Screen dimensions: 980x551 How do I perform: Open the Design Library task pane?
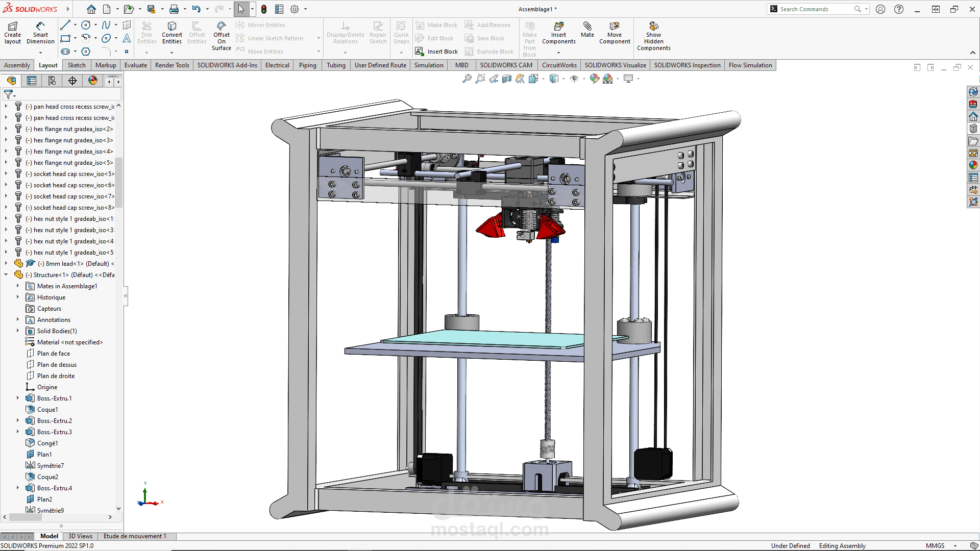(x=973, y=129)
